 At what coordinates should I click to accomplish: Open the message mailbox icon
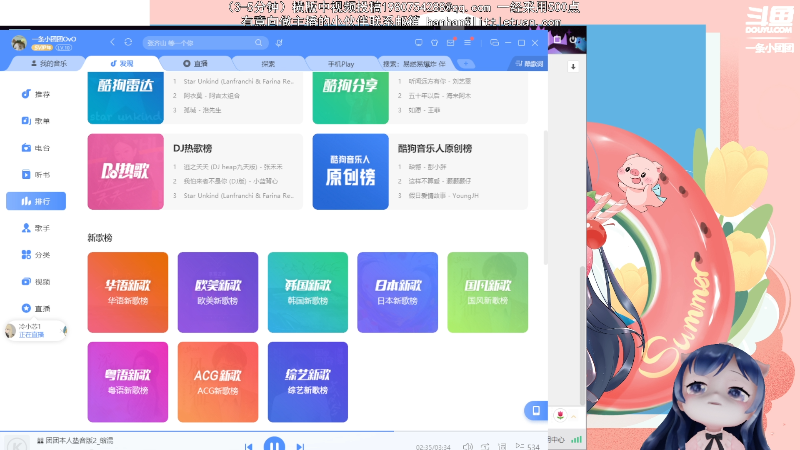click(x=451, y=43)
